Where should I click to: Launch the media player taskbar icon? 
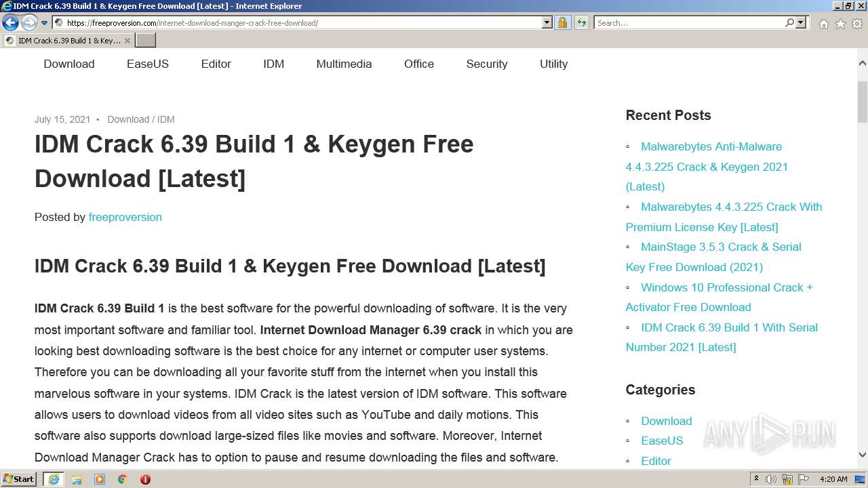pos(100,479)
